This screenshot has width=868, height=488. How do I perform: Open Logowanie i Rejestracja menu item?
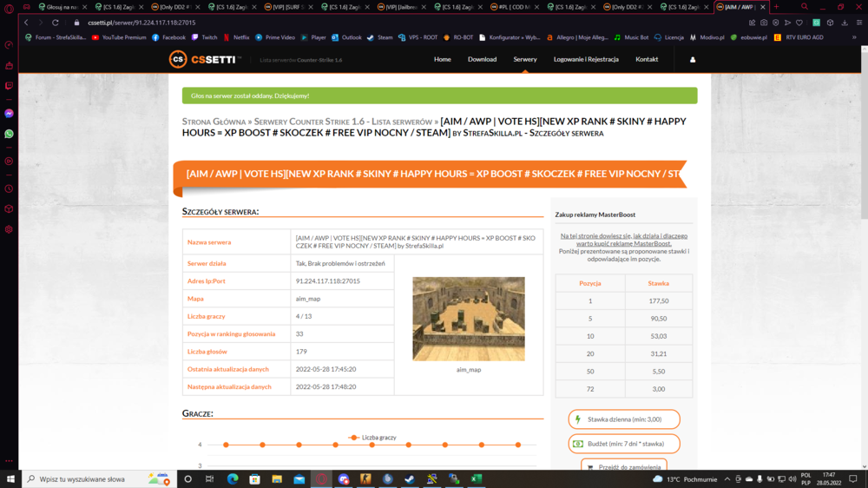pyautogui.click(x=586, y=59)
